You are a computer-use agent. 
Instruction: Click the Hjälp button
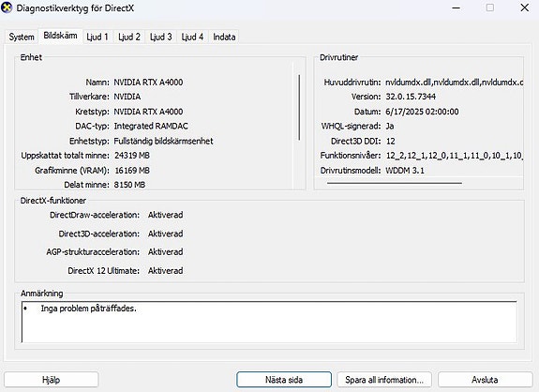click(52, 380)
